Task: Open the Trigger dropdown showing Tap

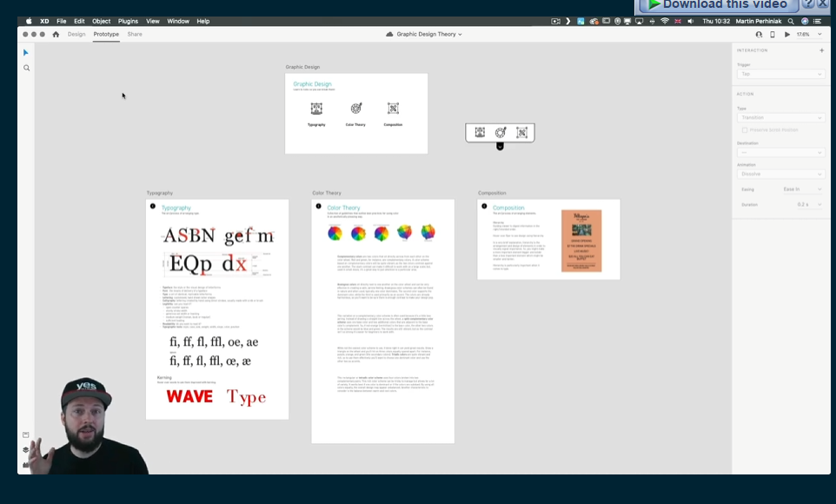Action: 781,74
